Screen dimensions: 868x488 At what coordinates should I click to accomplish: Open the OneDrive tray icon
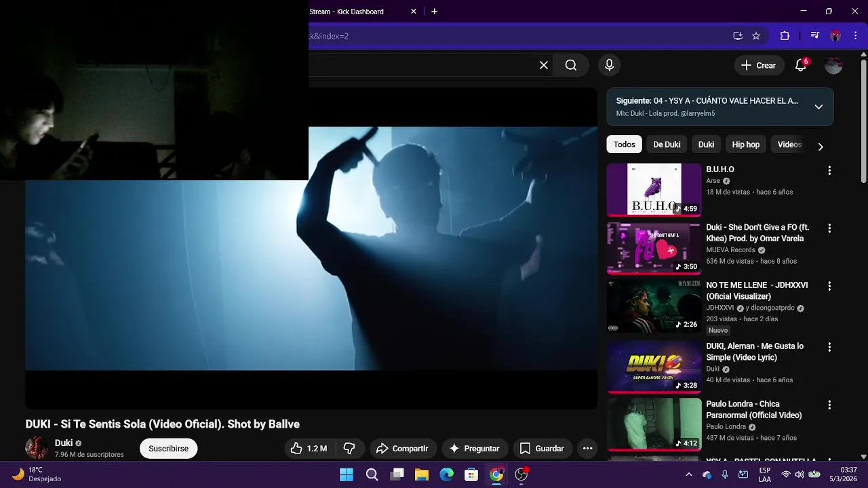tap(707, 474)
